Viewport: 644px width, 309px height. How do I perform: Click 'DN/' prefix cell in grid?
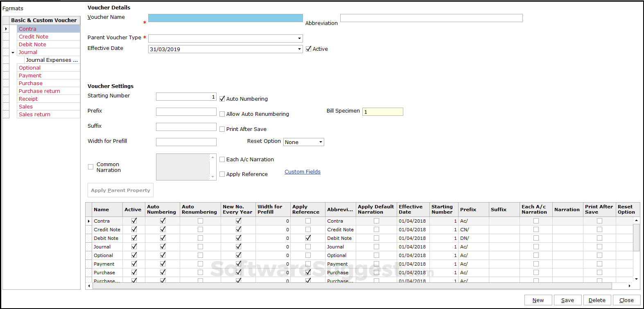pyautogui.click(x=474, y=238)
